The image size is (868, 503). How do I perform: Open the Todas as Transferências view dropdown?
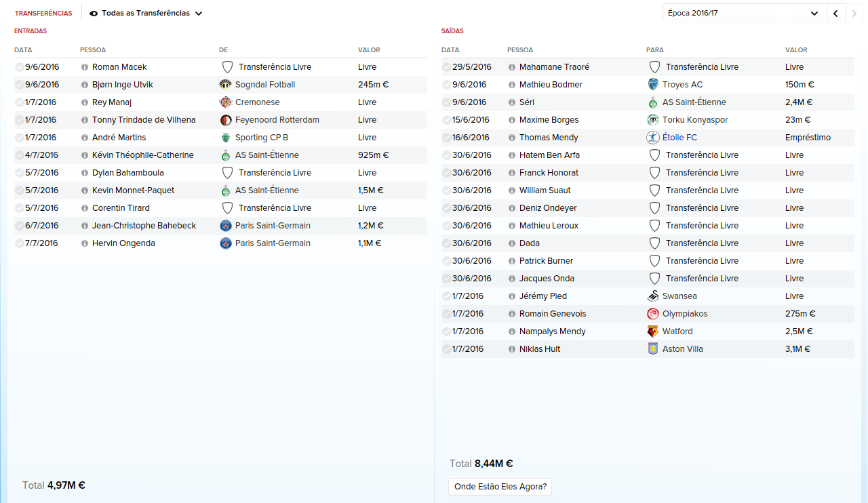pos(146,13)
